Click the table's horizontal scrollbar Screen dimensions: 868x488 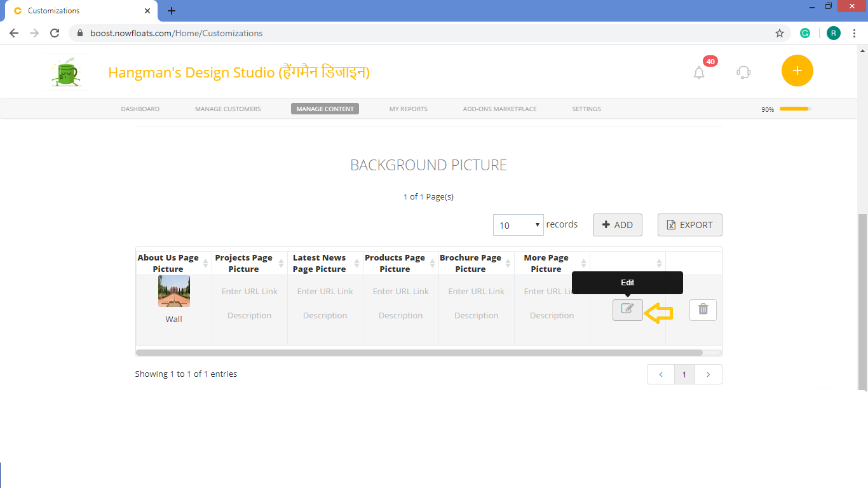[419, 352]
